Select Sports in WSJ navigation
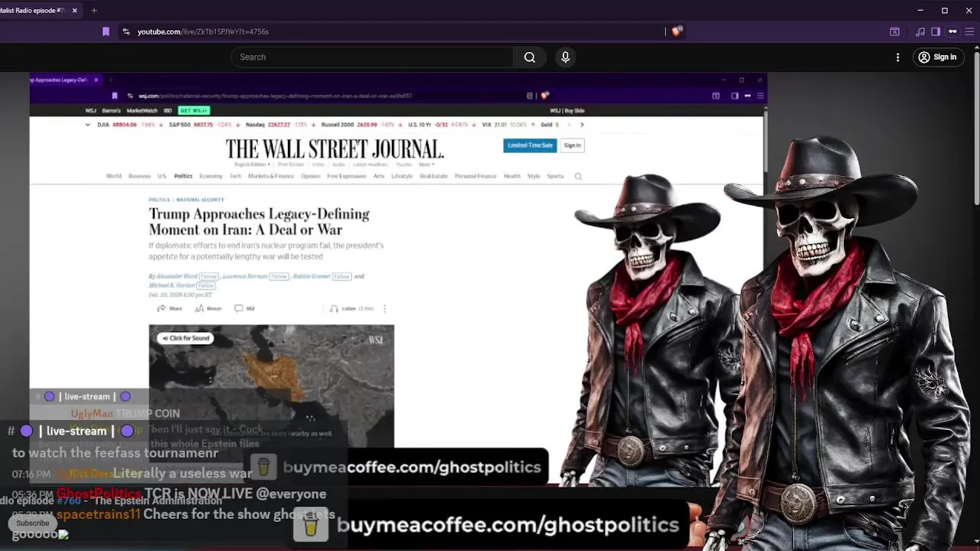Screen dimensions: 980x551 click(x=555, y=176)
